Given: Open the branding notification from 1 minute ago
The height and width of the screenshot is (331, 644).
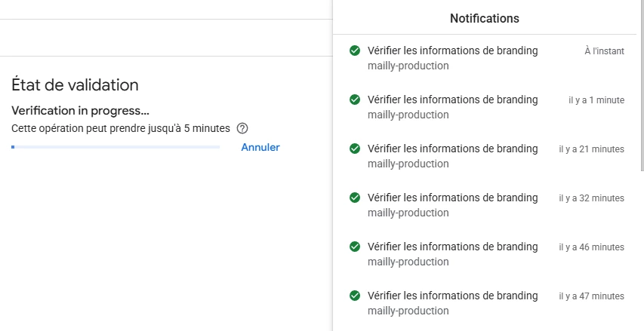Looking at the screenshot, I should tap(452, 100).
